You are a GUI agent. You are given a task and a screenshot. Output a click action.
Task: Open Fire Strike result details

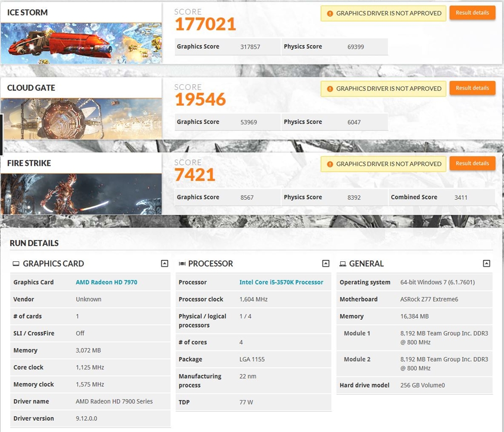pyautogui.click(x=472, y=163)
